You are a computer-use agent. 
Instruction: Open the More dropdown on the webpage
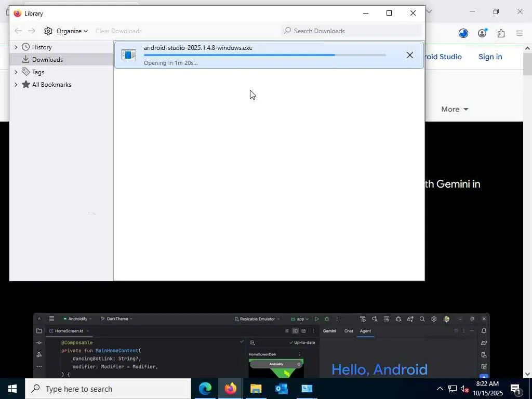pyautogui.click(x=455, y=109)
